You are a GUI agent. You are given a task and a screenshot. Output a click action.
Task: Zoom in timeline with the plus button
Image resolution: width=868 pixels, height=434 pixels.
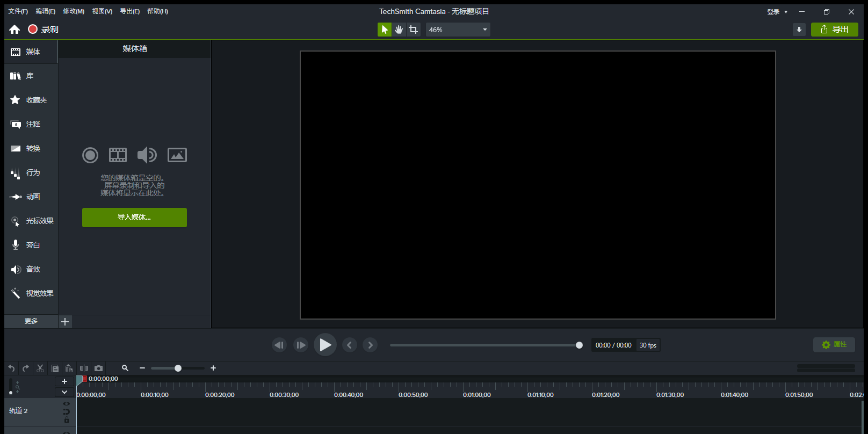pyautogui.click(x=213, y=368)
